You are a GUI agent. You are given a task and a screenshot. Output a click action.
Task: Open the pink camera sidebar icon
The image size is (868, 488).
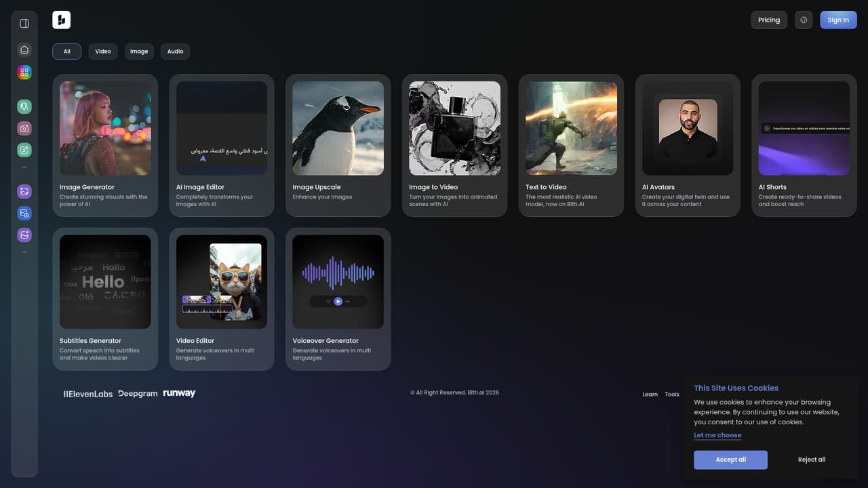tap(24, 128)
